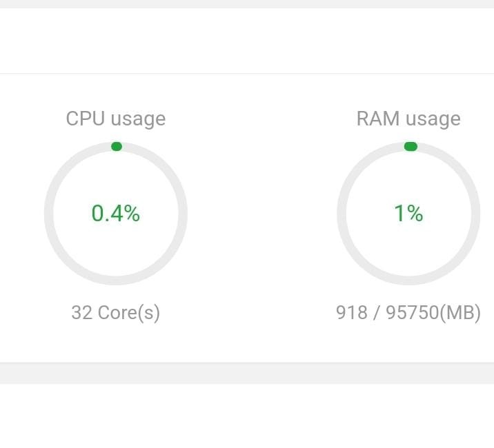
Task: Click the gray ring of the CPU gauge
Action: pyautogui.click(x=48, y=214)
